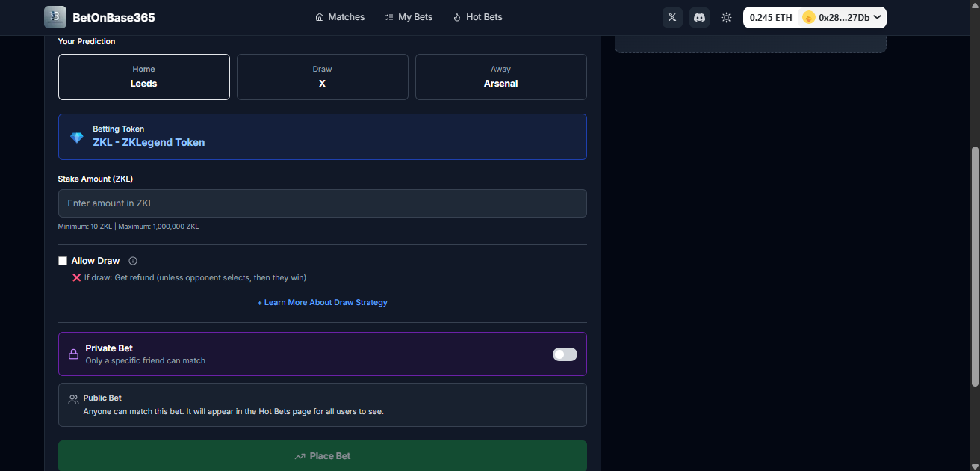Expand Learn More About Draw Strategy

click(x=322, y=302)
